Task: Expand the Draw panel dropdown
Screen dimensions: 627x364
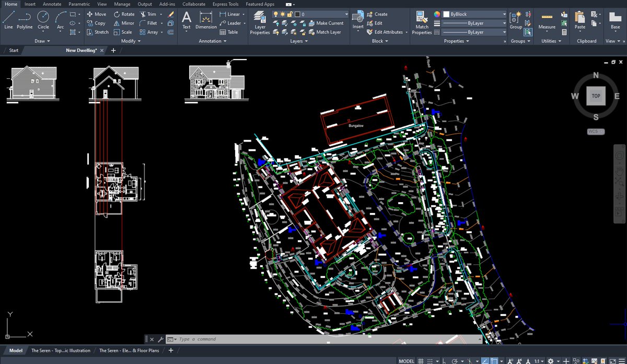Action: coord(43,41)
